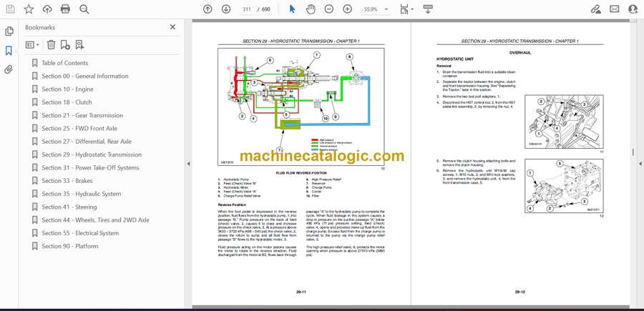Jump to Section 00 - General Information

tap(85, 76)
